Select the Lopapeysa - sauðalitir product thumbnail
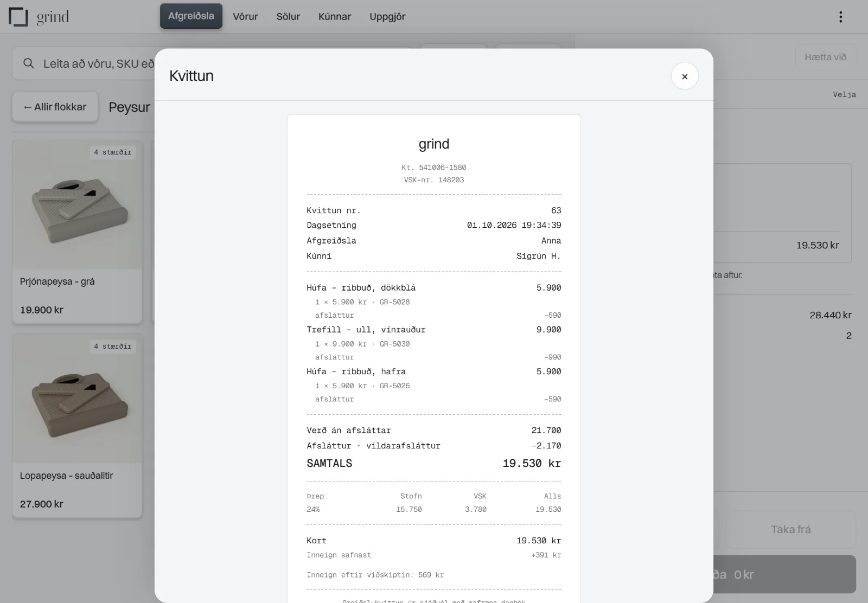 [x=78, y=399]
